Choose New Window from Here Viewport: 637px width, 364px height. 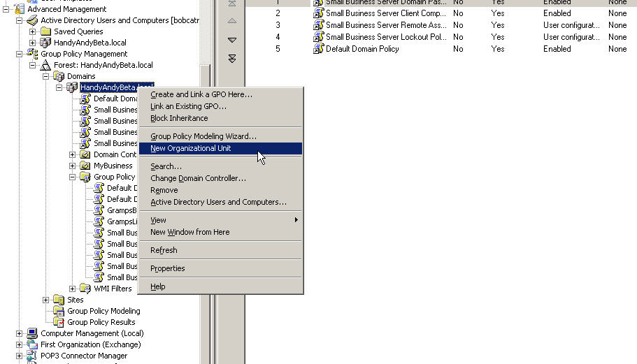(x=220, y=232)
